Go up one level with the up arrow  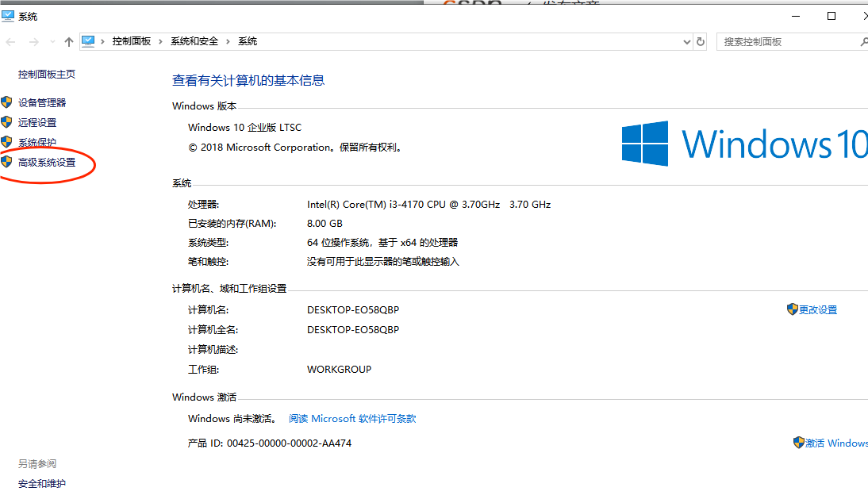click(69, 42)
